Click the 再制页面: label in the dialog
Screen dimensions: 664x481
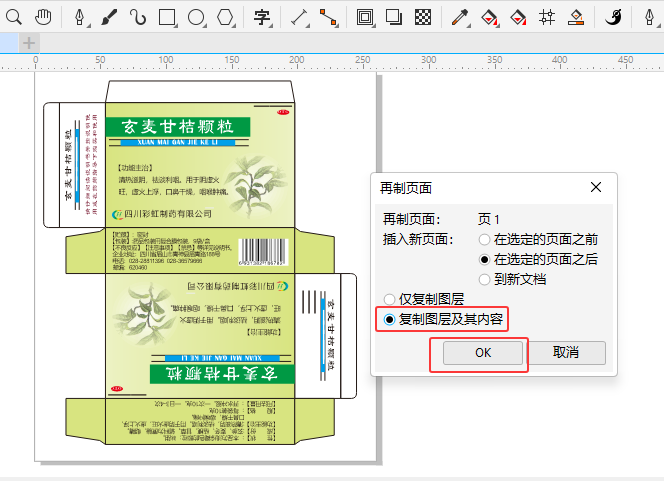(x=412, y=219)
